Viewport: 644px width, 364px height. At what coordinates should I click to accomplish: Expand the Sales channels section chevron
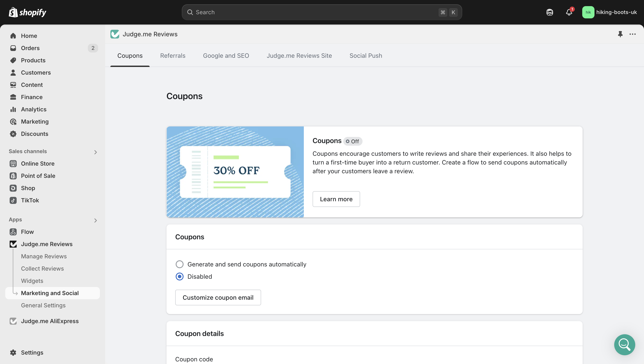(95, 152)
